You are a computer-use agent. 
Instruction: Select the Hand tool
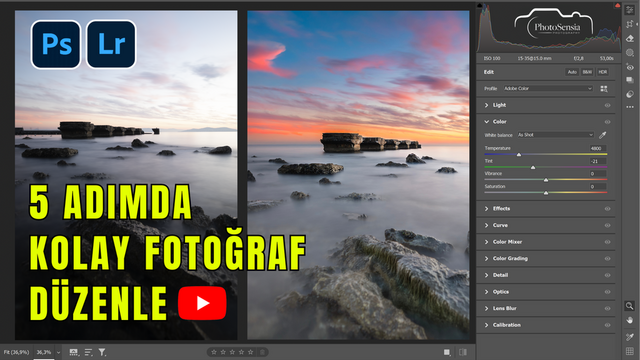629,320
